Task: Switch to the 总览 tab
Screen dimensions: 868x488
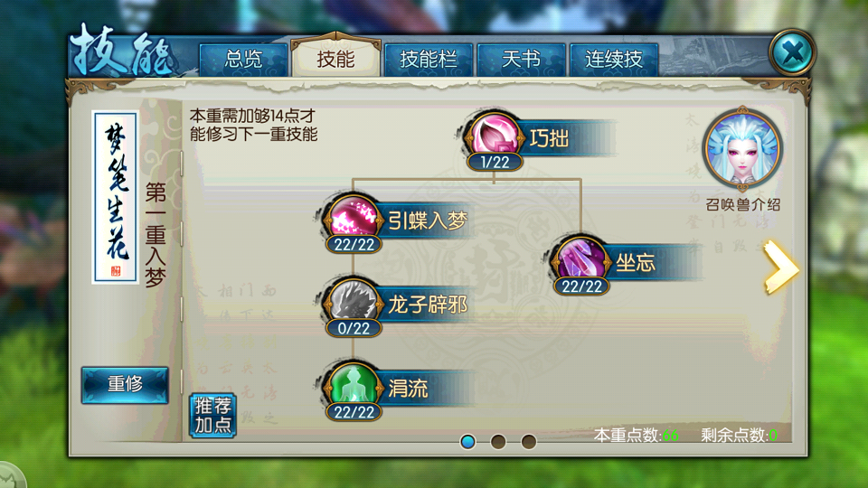Action: point(243,60)
